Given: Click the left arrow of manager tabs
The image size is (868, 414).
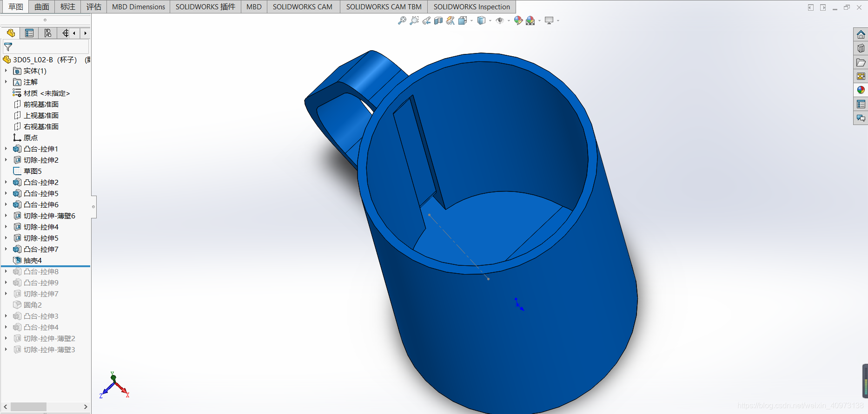Looking at the screenshot, I should 74,33.
